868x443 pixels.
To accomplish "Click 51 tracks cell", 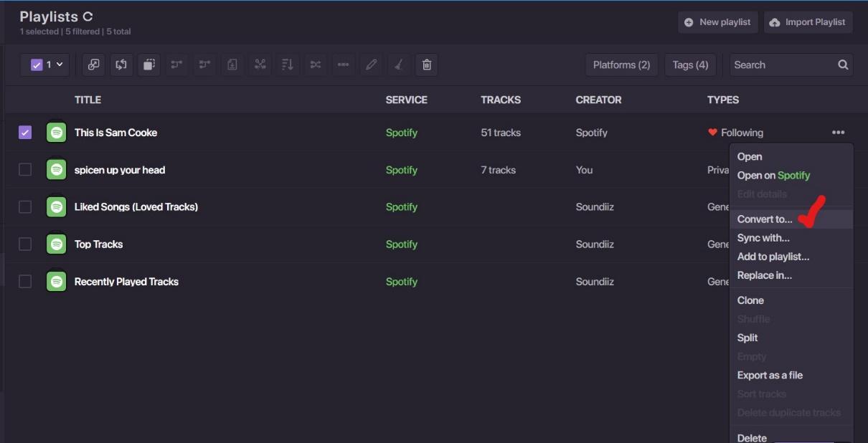I will click(501, 133).
